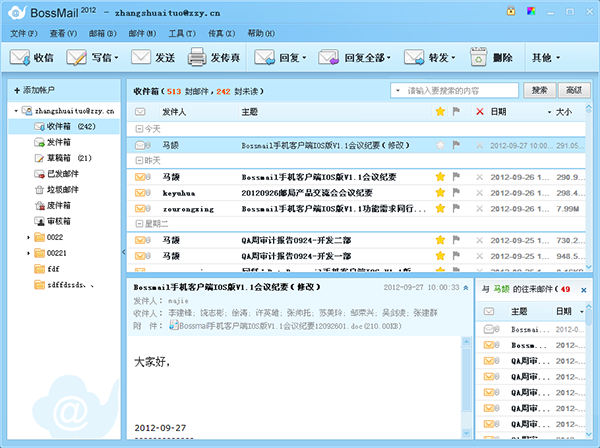Toggle star on QA周审计报告0924-开发一部 email
This screenshot has height=448, width=600.
pyautogui.click(x=440, y=256)
